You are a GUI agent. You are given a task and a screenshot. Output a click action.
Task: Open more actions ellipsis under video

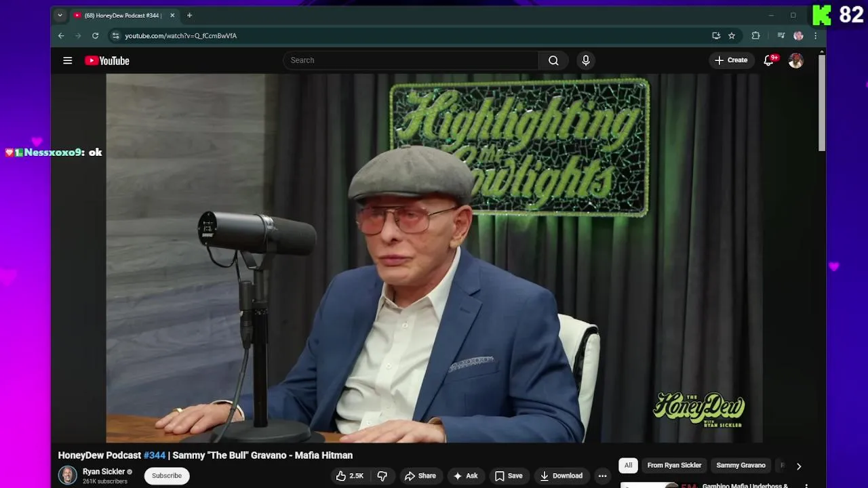[x=602, y=476]
